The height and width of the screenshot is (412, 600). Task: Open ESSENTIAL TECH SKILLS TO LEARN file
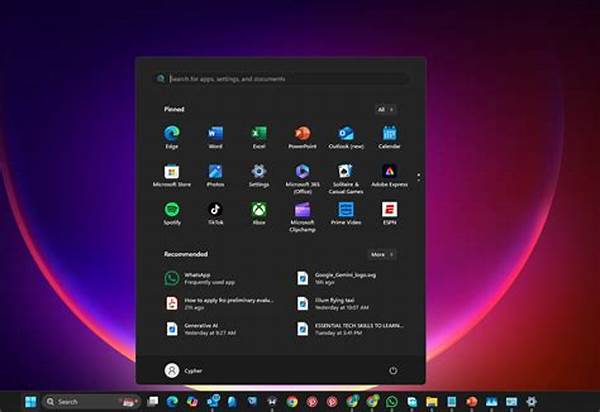352,329
